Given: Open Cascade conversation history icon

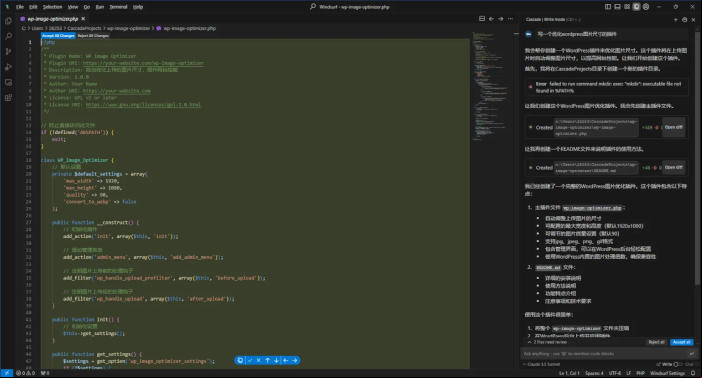Looking at the screenshot, I should (x=684, y=20).
